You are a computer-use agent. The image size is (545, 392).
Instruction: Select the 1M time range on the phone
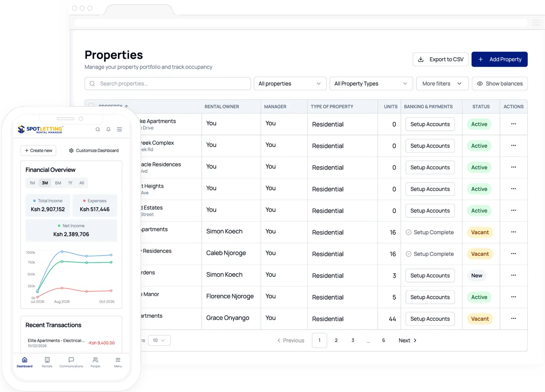[32, 183]
